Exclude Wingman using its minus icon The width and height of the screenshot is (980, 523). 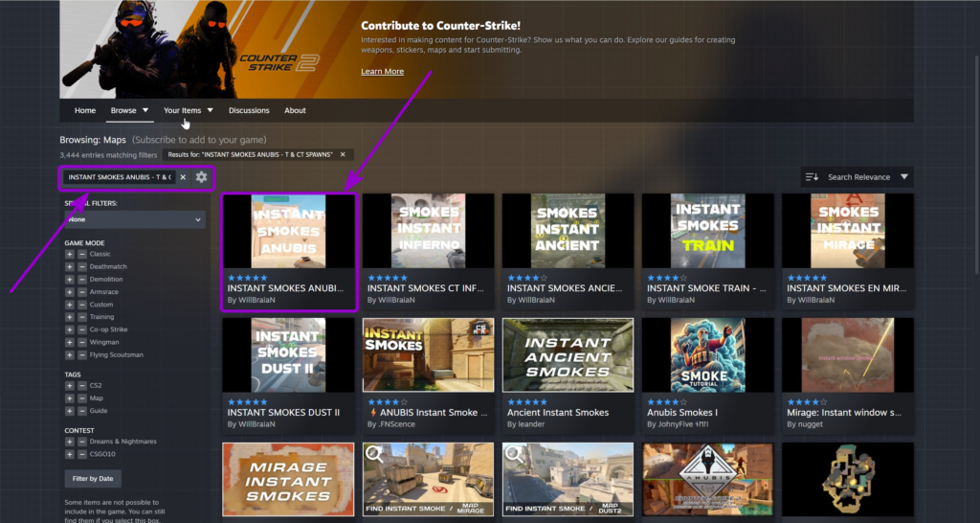pos(82,342)
